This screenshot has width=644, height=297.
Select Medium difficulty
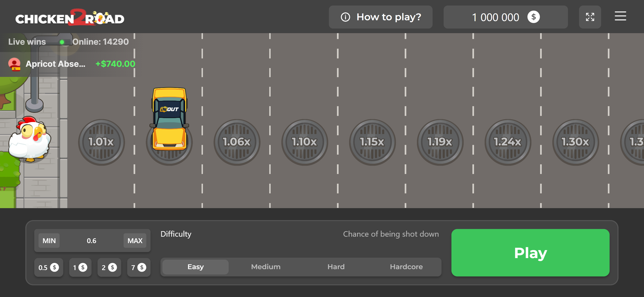coord(266,267)
